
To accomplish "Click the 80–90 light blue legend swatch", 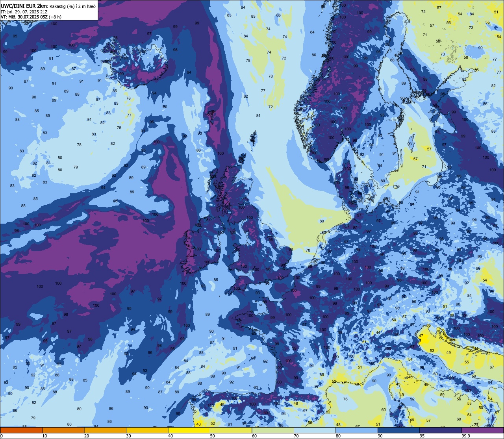I will 357,430.
